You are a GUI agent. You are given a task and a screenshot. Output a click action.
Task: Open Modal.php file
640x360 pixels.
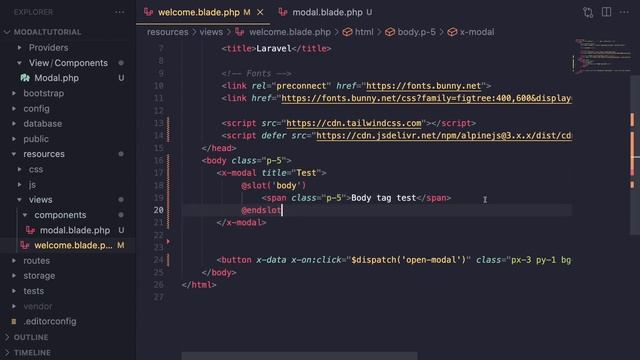click(x=56, y=78)
